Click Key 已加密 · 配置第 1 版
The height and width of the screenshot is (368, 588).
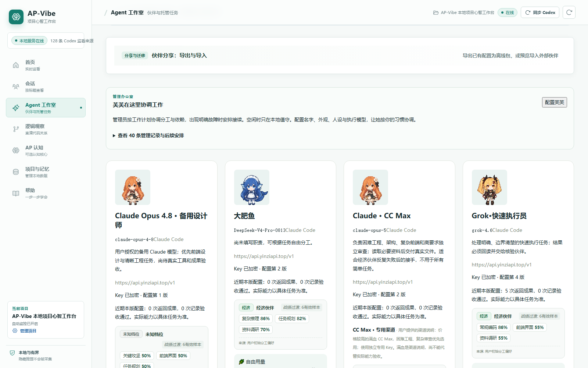click(x=141, y=295)
